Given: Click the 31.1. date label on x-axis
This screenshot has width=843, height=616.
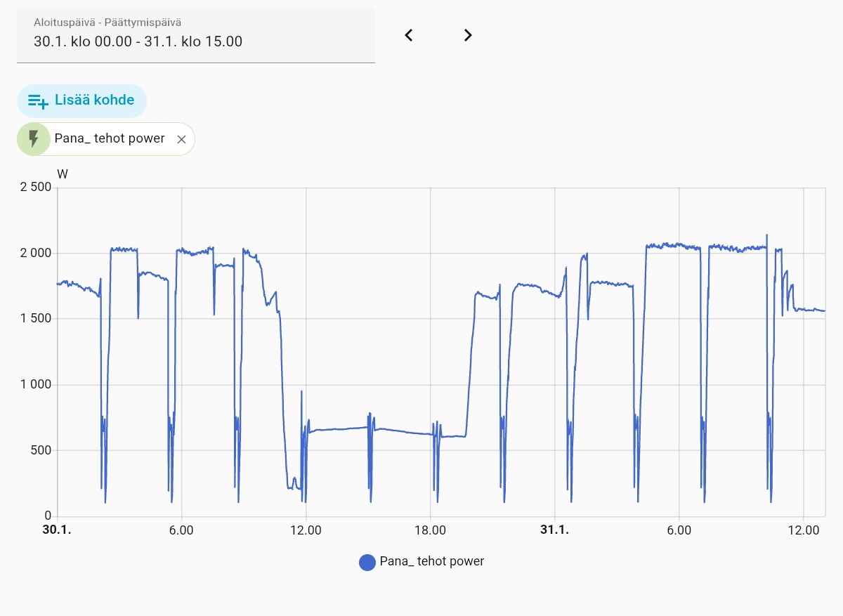Looking at the screenshot, I should tap(554, 530).
